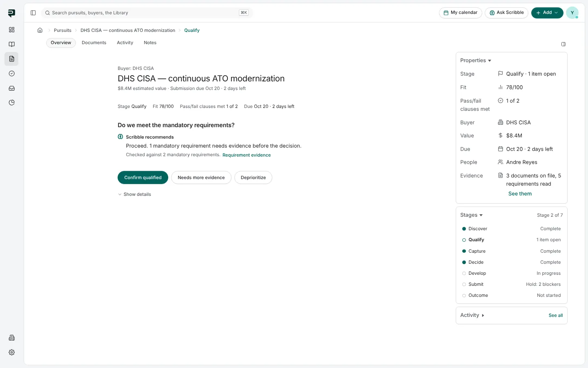Open Ask Scribble assistant
Viewport: 588px width, 368px height.
coord(507,13)
